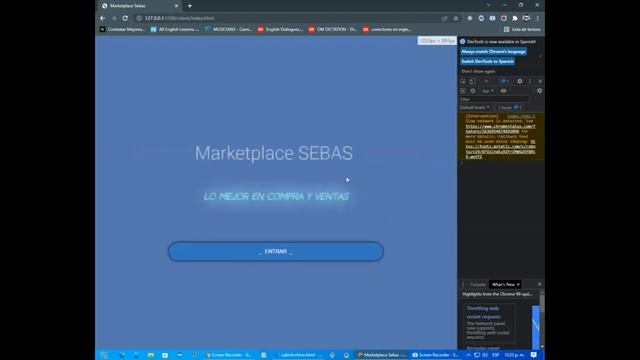Open the drawer three-dot menu icon
Image resolution: width=640 pixels, height=360 pixels.
463,284
